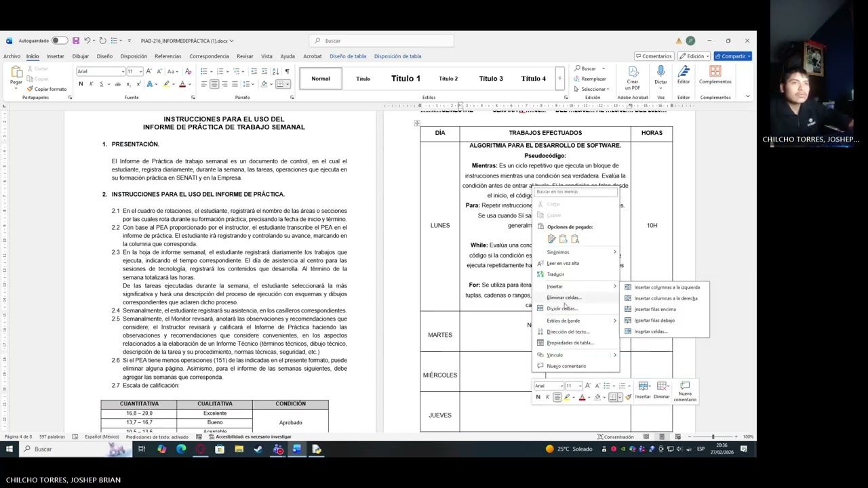Select the Título 1 style
This screenshot has width=868, height=488.
pos(406,79)
